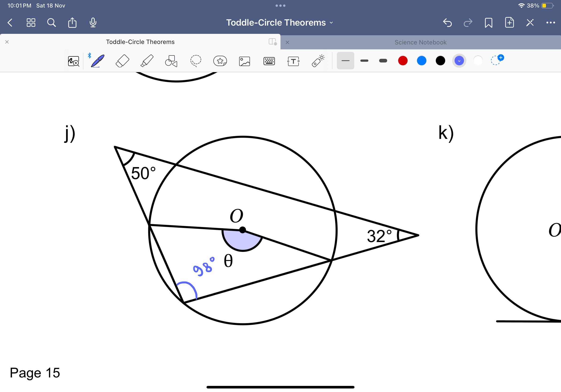Open the Zoom window tool
The height and width of the screenshot is (392, 561).
point(73,61)
